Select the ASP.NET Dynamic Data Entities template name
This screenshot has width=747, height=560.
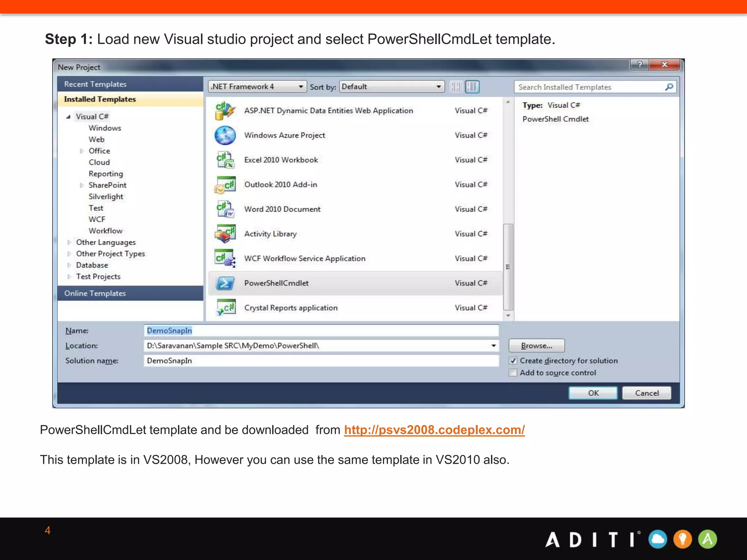pyautogui.click(x=329, y=111)
